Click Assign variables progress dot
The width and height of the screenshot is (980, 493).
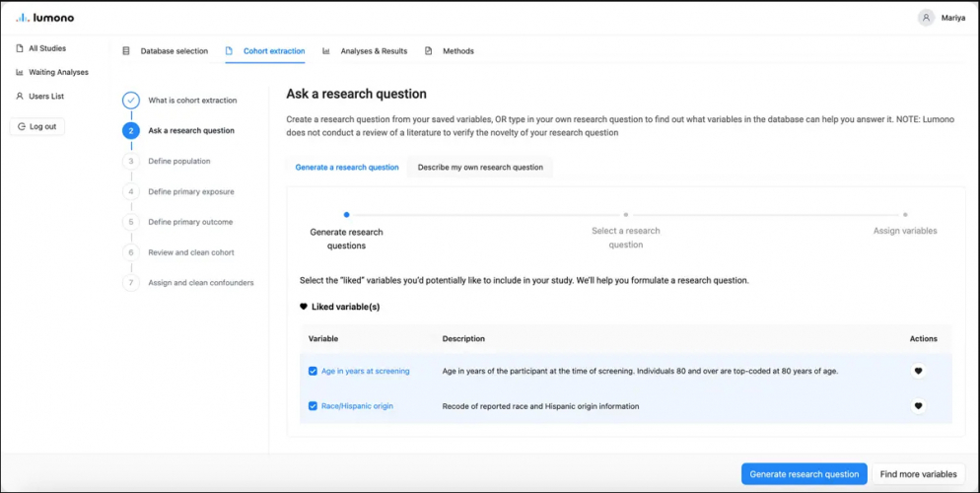coord(905,214)
